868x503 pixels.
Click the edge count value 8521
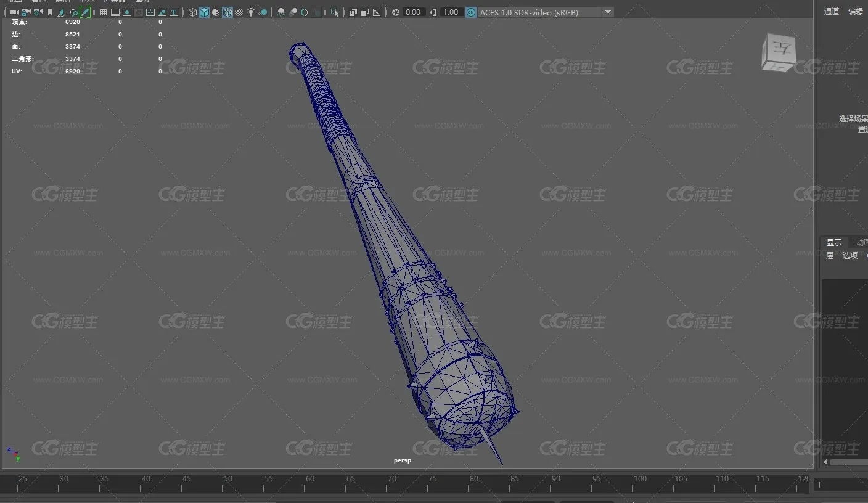(73, 35)
